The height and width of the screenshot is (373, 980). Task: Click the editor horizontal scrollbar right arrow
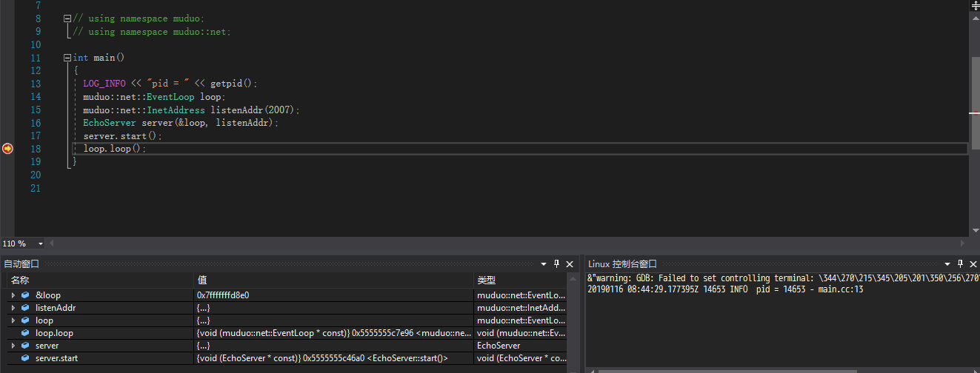[x=963, y=243]
